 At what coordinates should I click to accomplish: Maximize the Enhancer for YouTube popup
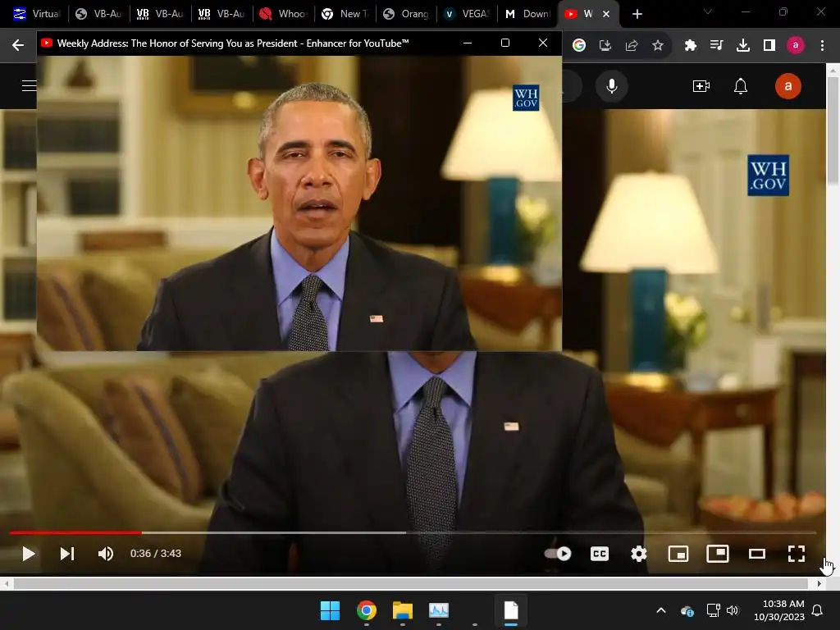coord(504,43)
